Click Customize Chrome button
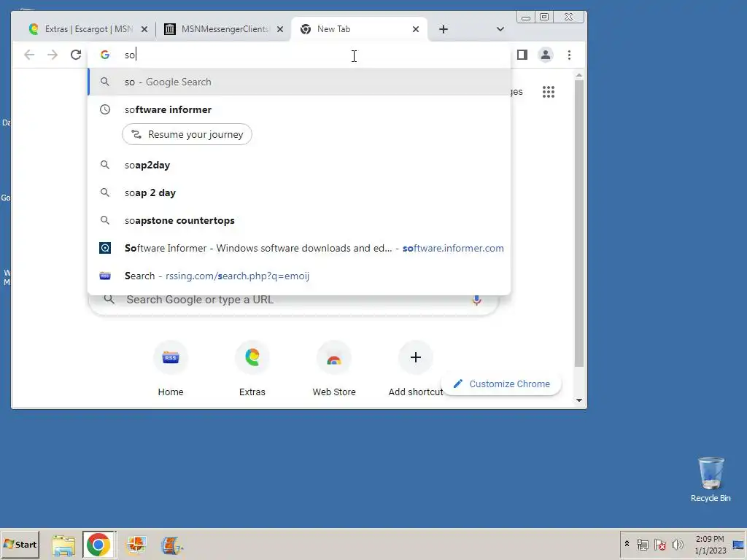The height and width of the screenshot is (560, 747). click(502, 384)
